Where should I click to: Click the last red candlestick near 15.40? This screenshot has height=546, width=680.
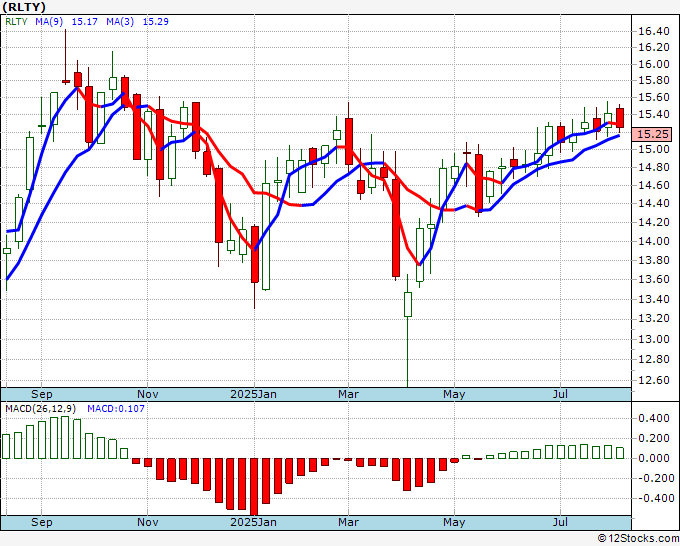(x=620, y=118)
